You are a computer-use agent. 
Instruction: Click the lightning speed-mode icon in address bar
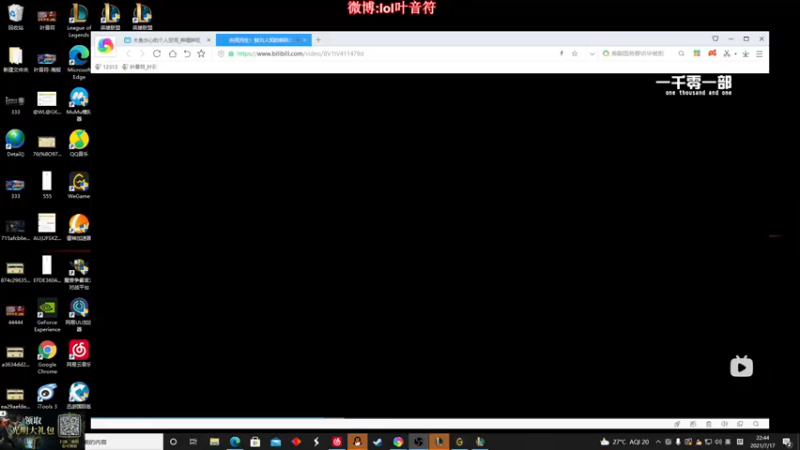point(561,54)
